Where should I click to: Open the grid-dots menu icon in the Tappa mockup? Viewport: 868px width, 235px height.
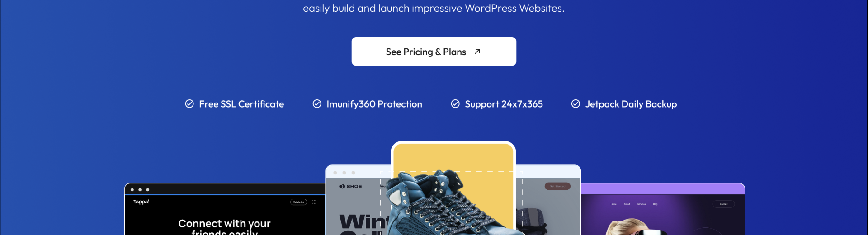[x=314, y=202]
